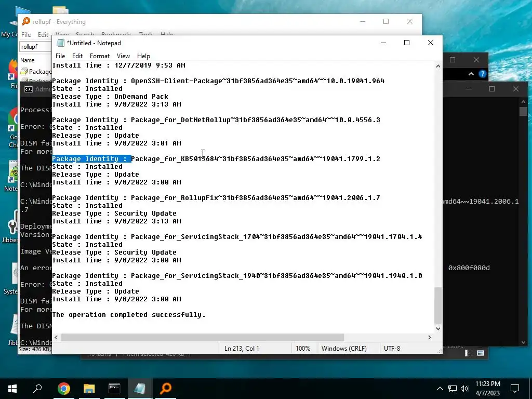Click 'Windows (CRLF)' status bar entry
532x399 pixels.
[344, 349]
